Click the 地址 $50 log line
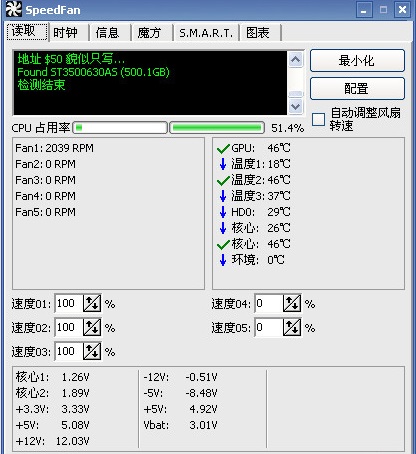The height and width of the screenshot is (454, 416). click(x=71, y=59)
